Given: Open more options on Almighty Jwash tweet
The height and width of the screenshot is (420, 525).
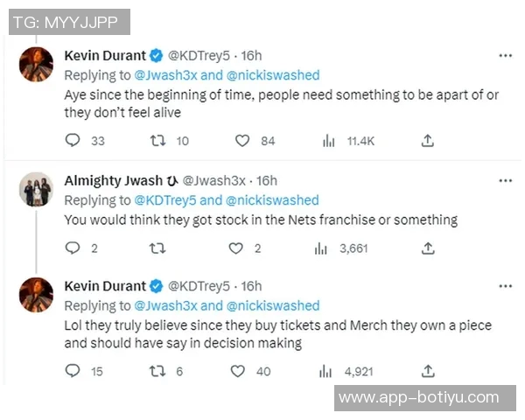Looking at the screenshot, I should (x=505, y=180).
